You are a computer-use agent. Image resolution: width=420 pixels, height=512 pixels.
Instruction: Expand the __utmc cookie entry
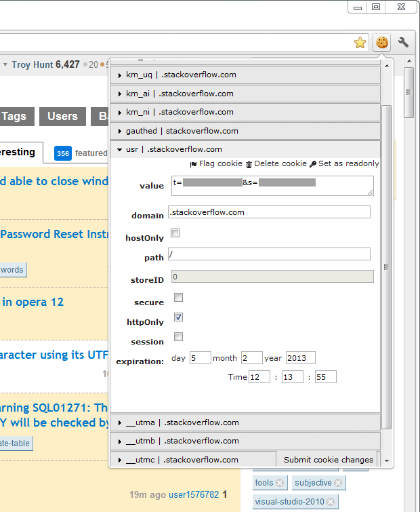tap(193, 460)
